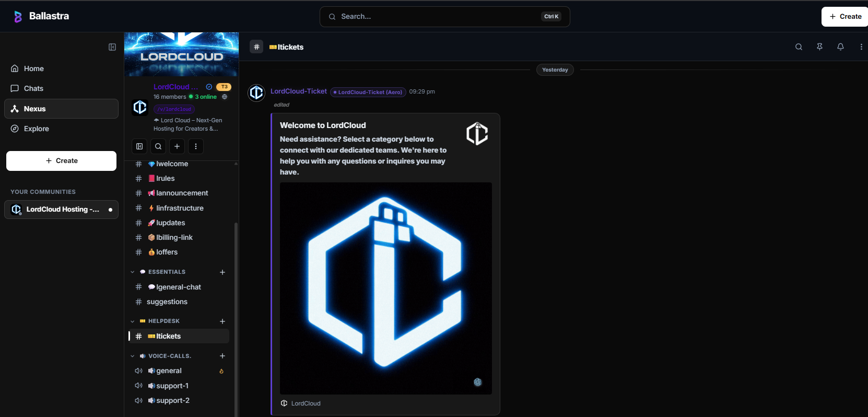Open channel more options menu
Viewport: 868px width, 417px height.
(861, 47)
